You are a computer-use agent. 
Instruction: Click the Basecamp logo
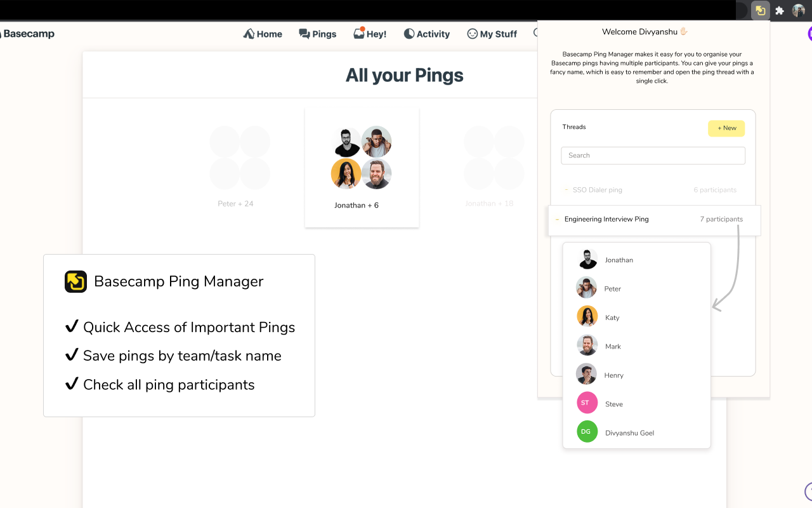tap(27, 34)
